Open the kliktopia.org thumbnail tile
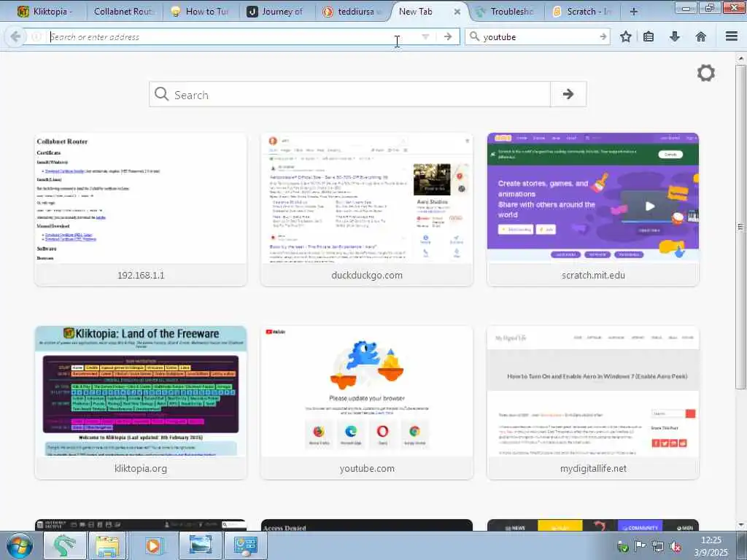The height and width of the screenshot is (560, 747). click(141, 402)
